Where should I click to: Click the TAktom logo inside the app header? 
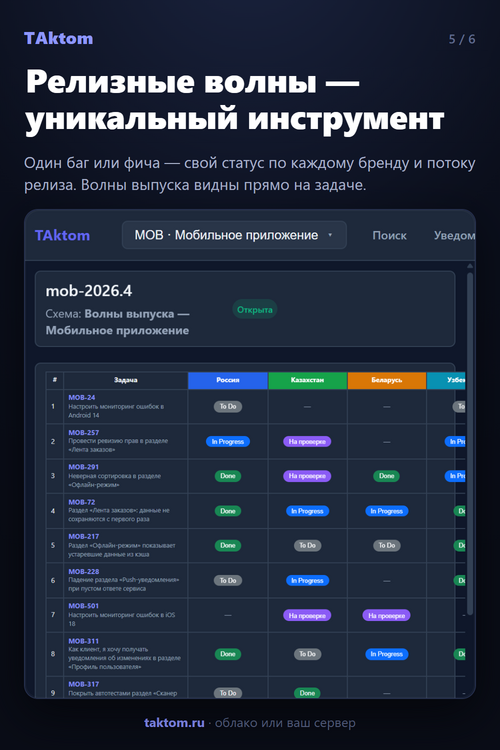tap(62, 235)
